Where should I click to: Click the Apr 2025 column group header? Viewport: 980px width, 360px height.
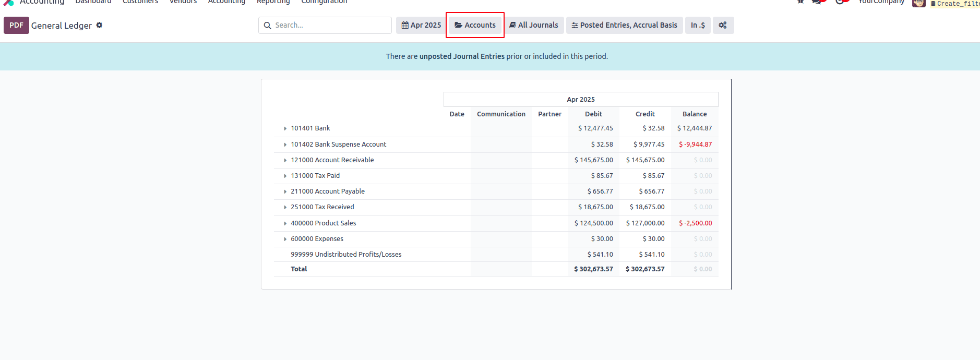tap(581, 99)
